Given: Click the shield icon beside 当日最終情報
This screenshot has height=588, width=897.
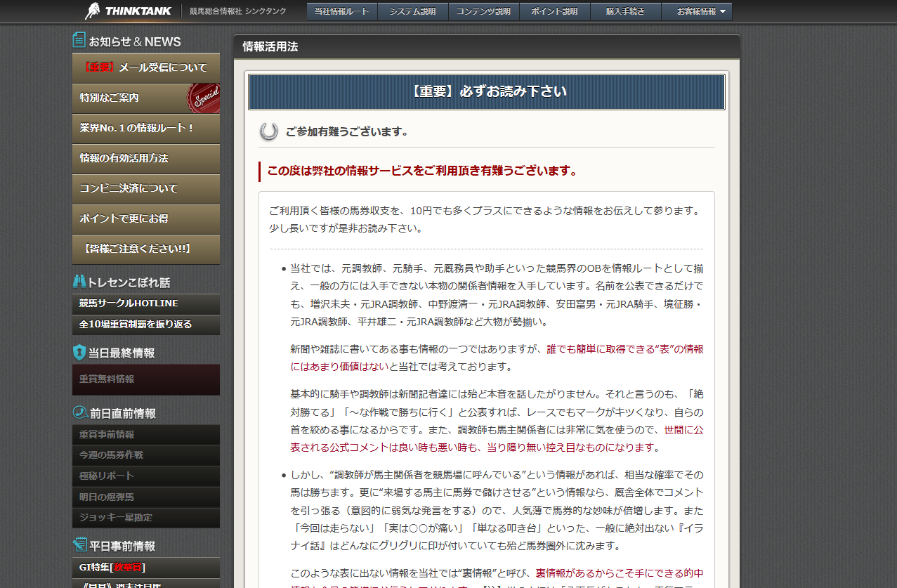Looking at the screenshot, I should pyautogui.click(x=79, y=353).
